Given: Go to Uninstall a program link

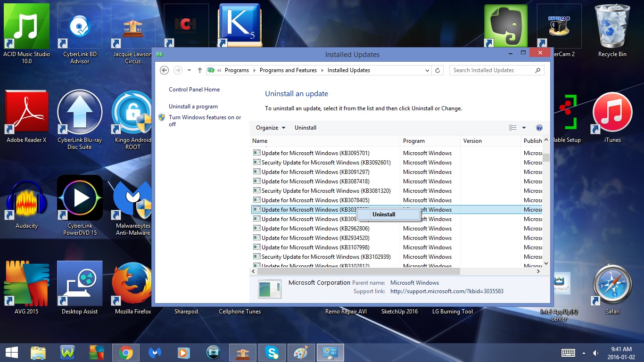Looking at the screenshot, I should [x=193, y=107].
